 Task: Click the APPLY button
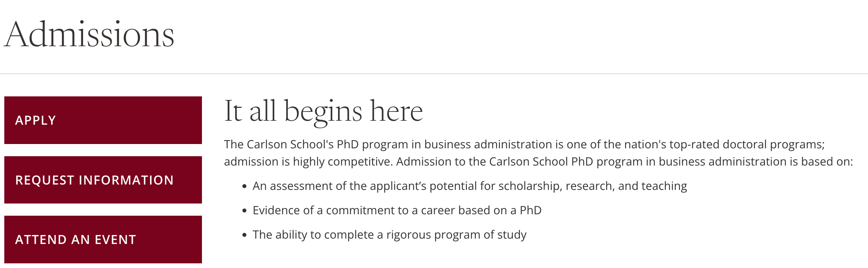103,120
